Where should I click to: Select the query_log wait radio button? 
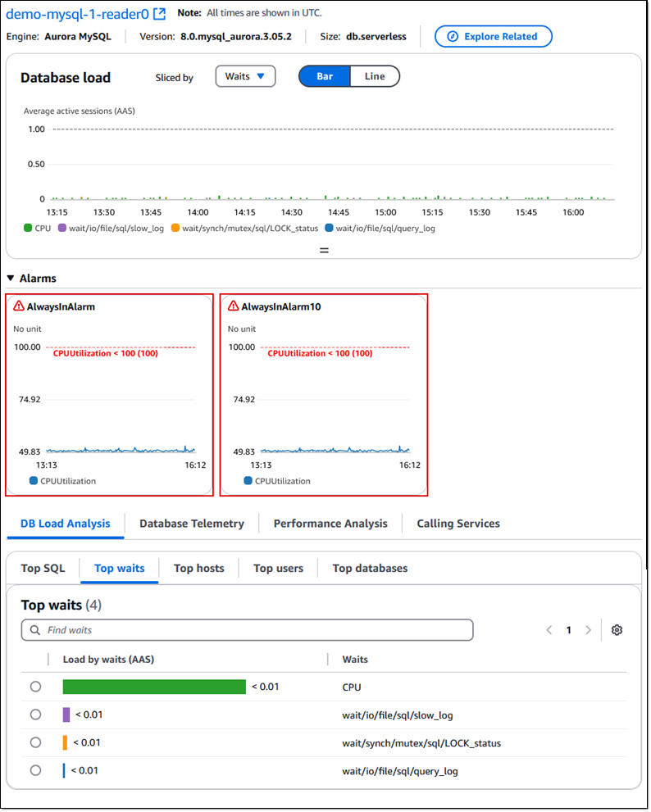pos(35,770)
